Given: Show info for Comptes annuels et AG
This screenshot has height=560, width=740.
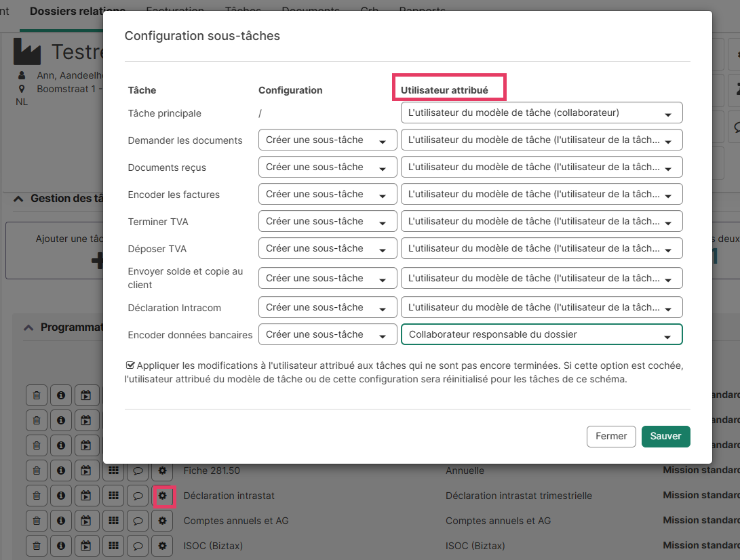Looking at the screenshot, I should (x=61, y=521).
